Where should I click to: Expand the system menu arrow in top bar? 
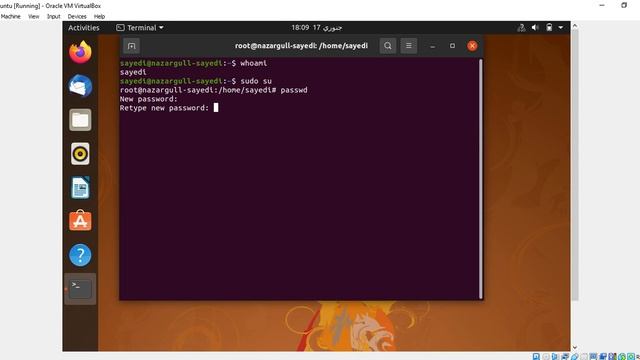pos(561,28)
